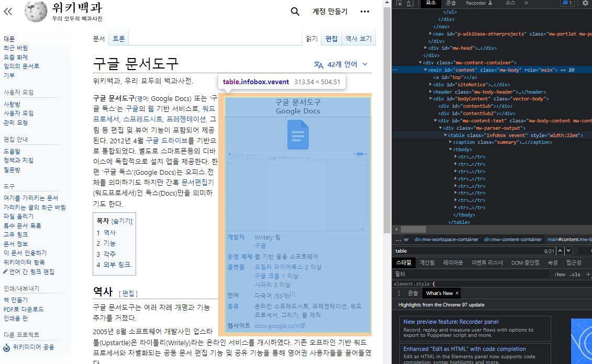Go to next search result arrow
The width and height of the screenshot is (592, 364).
coord(568,251)
